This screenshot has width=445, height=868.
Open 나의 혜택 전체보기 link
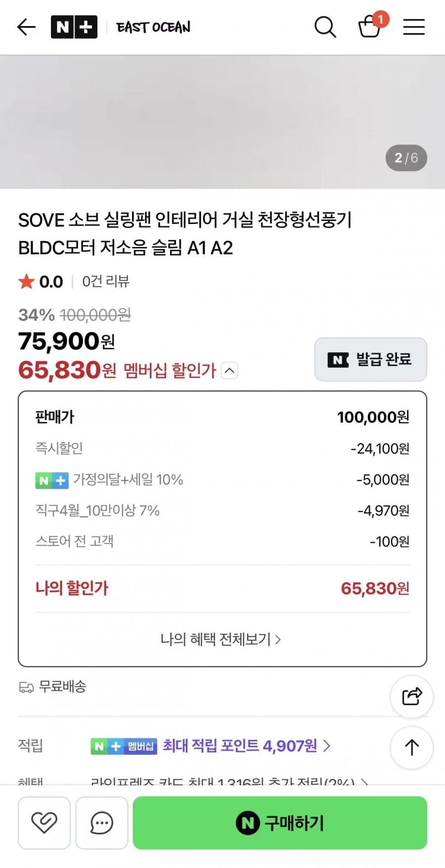221,640
